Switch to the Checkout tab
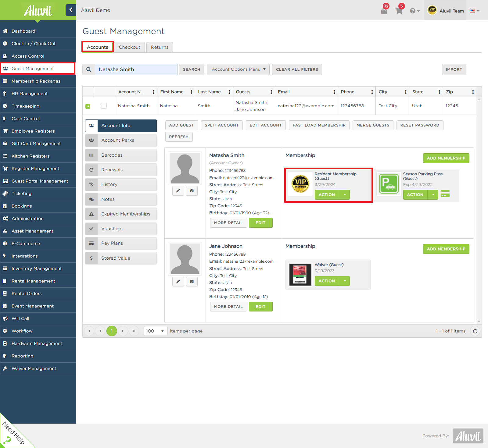Screen dimensions: 488x448 pyautogui.click(x=130, y=47)
